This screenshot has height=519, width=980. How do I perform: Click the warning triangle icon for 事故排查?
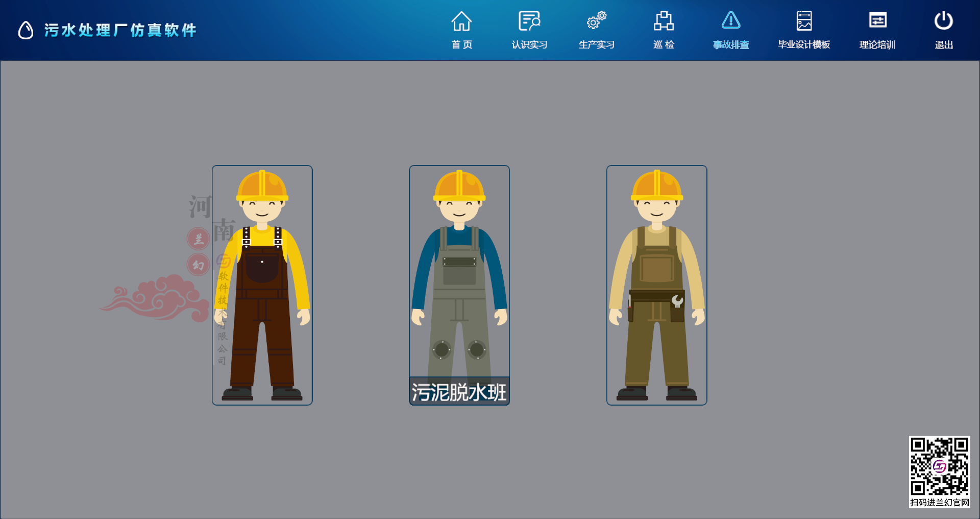[x=731, y=21]
